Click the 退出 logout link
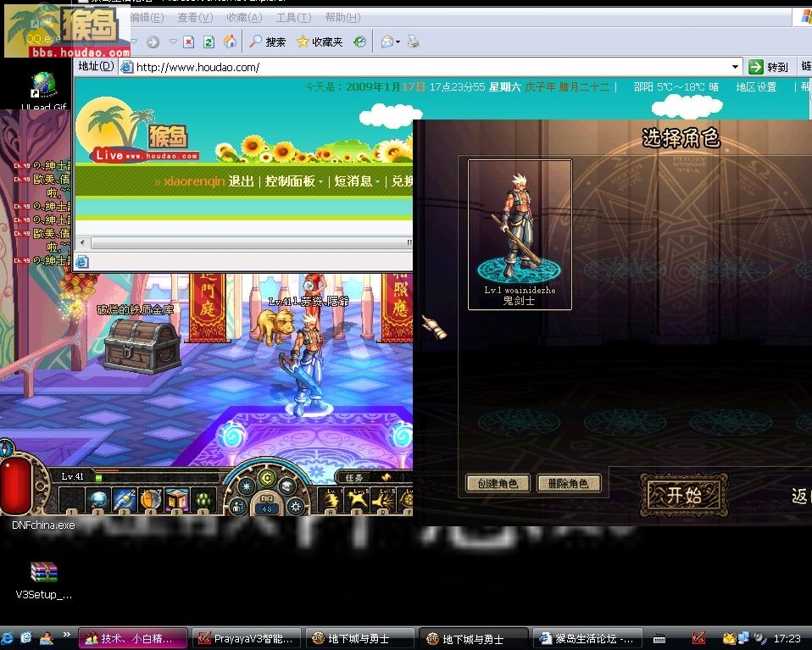 (242, 181)
